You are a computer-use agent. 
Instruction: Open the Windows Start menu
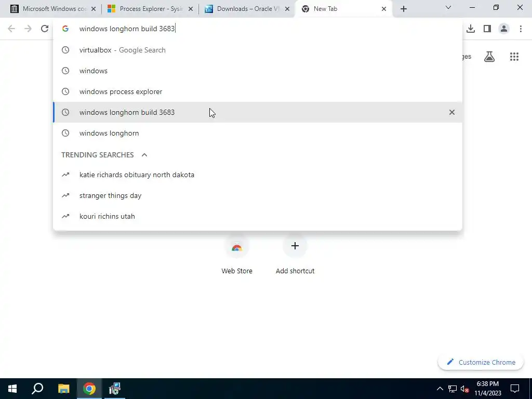point(12,389)
